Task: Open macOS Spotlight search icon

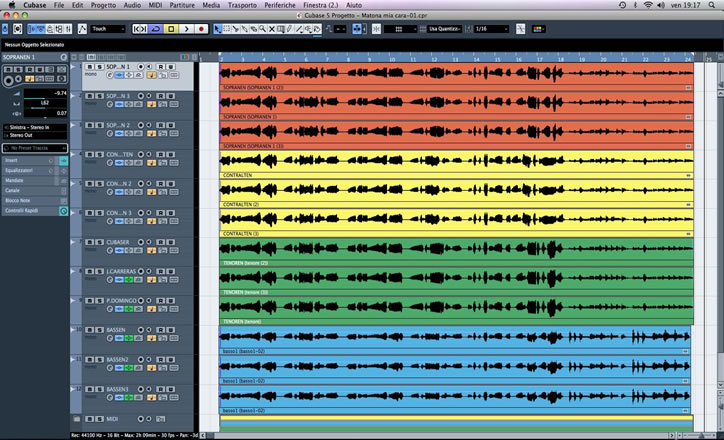Action: click(712, 5)
